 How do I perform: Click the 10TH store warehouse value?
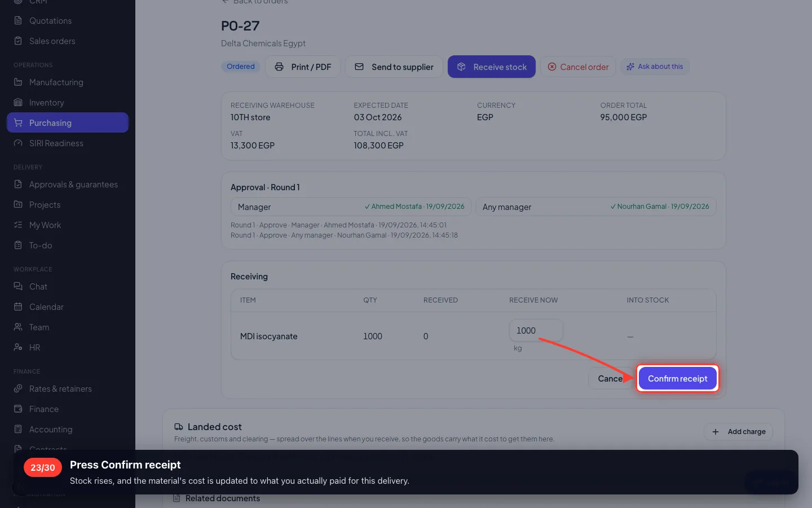coord(250,117)
